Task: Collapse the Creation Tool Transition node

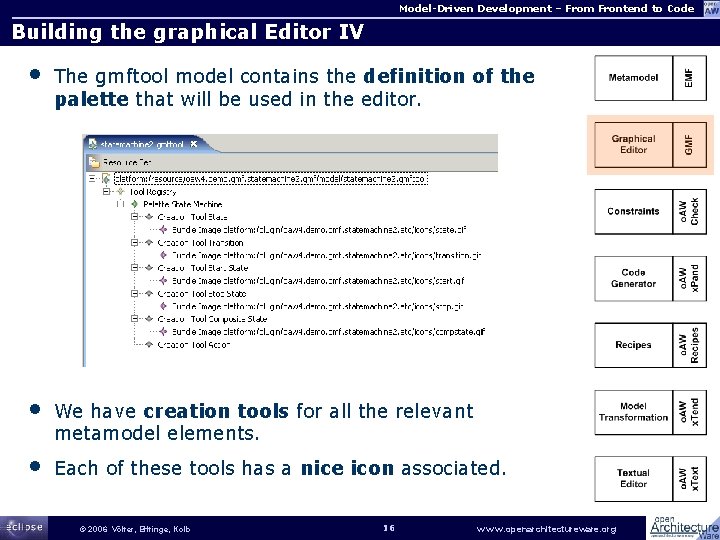Action: click(x=135, y=242)
